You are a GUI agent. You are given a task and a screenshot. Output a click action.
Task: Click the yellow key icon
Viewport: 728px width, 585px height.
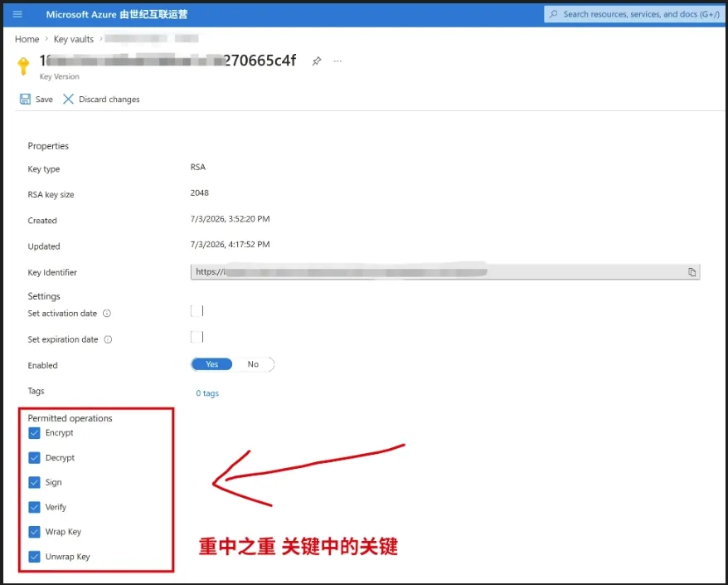pos(23,66)
